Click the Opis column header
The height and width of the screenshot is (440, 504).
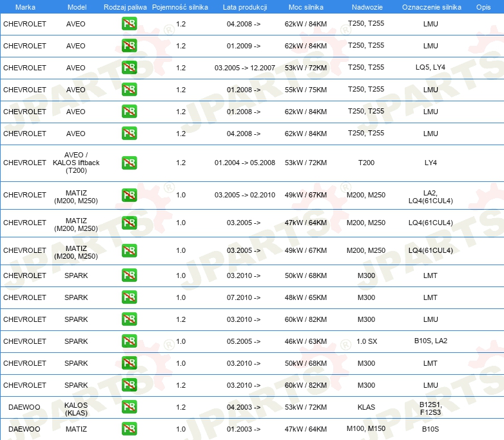coord(483,7)
